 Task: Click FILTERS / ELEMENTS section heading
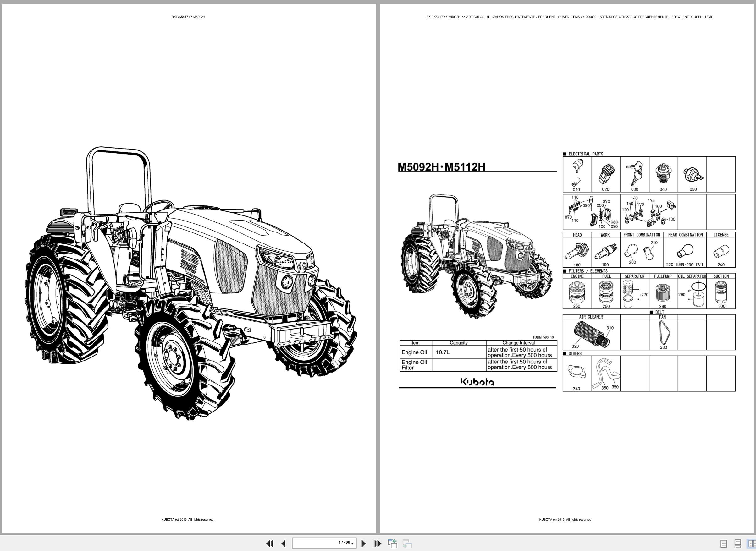tap(588, 271)
